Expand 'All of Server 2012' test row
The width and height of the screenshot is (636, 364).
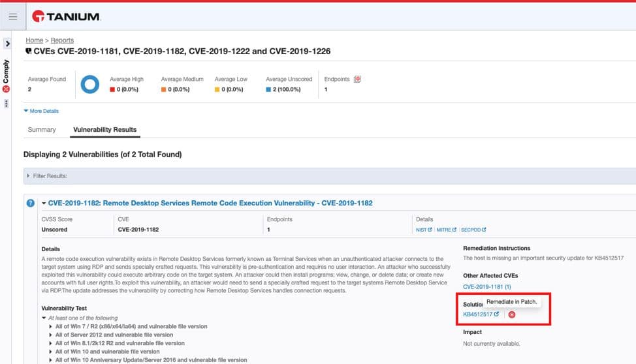(x=50, y=335)
